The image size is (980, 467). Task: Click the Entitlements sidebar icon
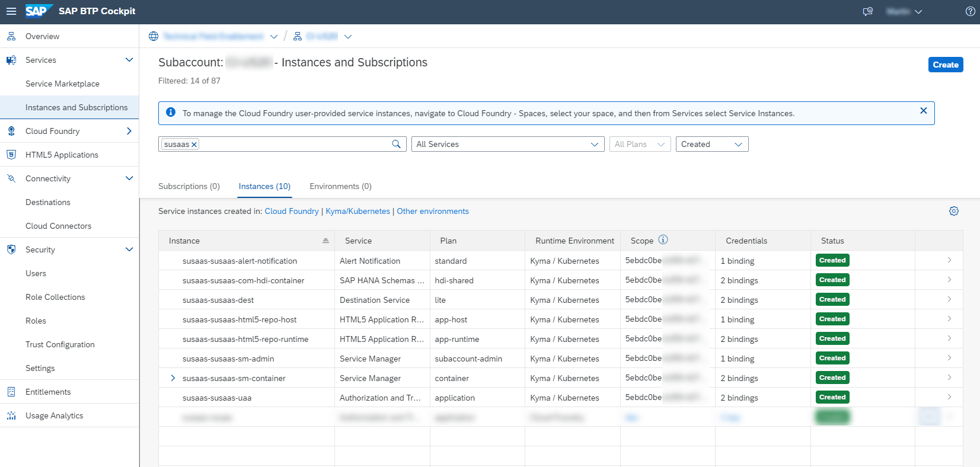tap(11, 392)
